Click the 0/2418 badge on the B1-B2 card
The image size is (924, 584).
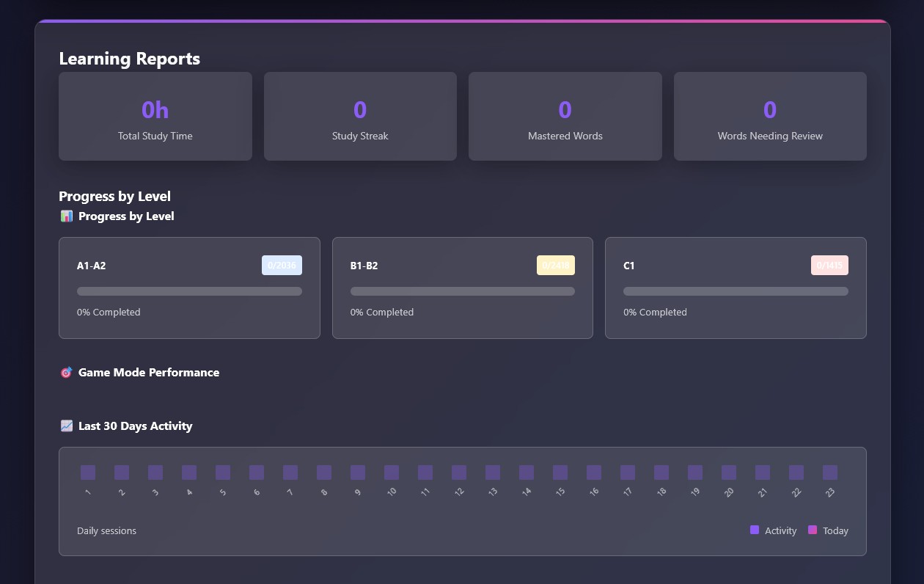pyautogui.click(x=555, y=265)
